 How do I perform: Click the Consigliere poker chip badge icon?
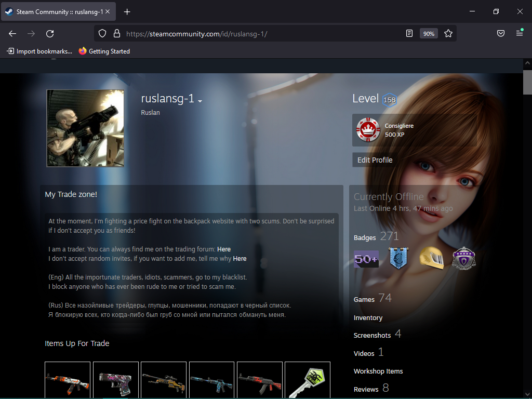368,130
